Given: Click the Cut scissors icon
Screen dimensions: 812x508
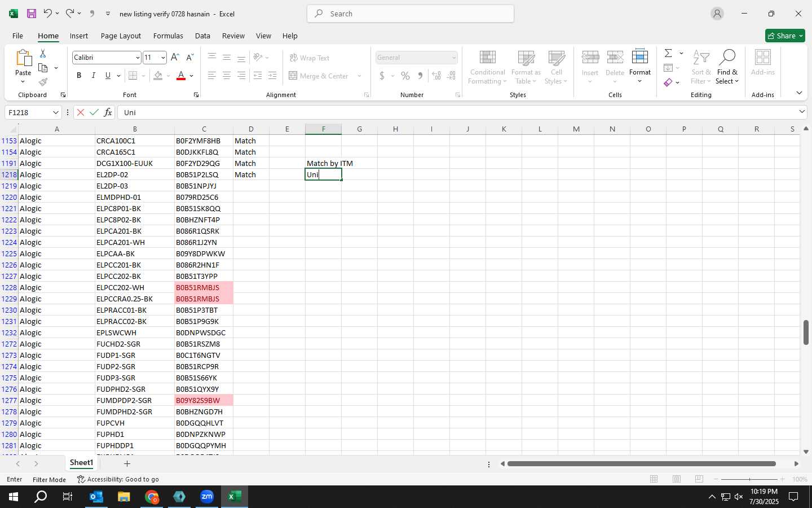Looking at the screenshot, I should 43,53.
